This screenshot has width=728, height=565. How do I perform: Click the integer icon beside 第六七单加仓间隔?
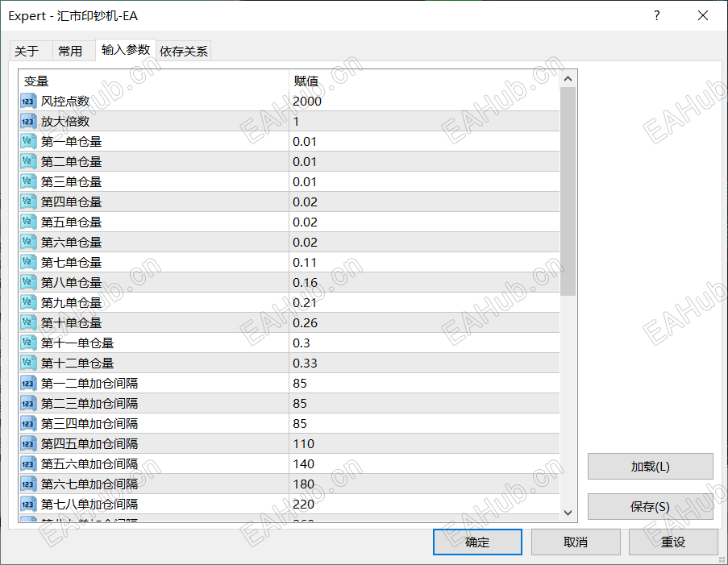tap(28, 484)
